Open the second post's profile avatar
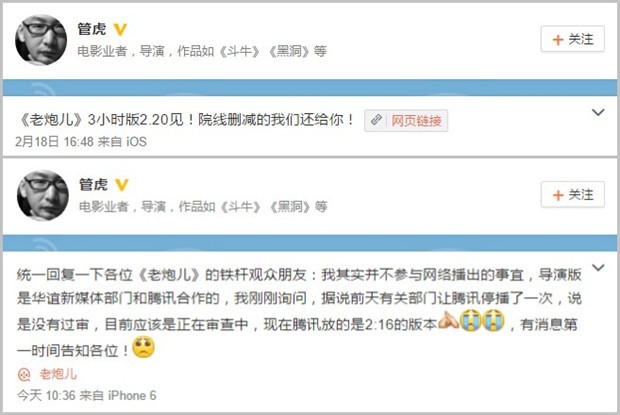This screenshot has width=620, height=415. click(x=43, y=195)
